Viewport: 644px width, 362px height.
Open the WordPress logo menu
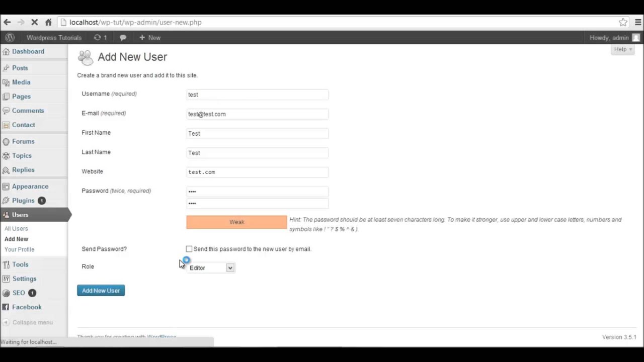coord(10,37)
